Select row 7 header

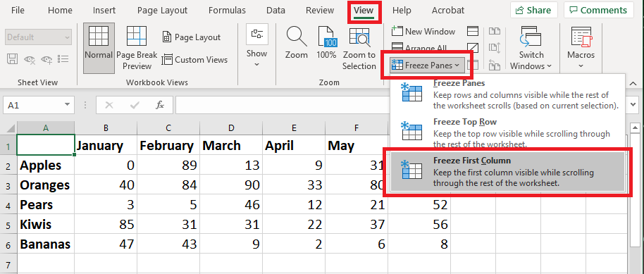(x=8, y=263)
